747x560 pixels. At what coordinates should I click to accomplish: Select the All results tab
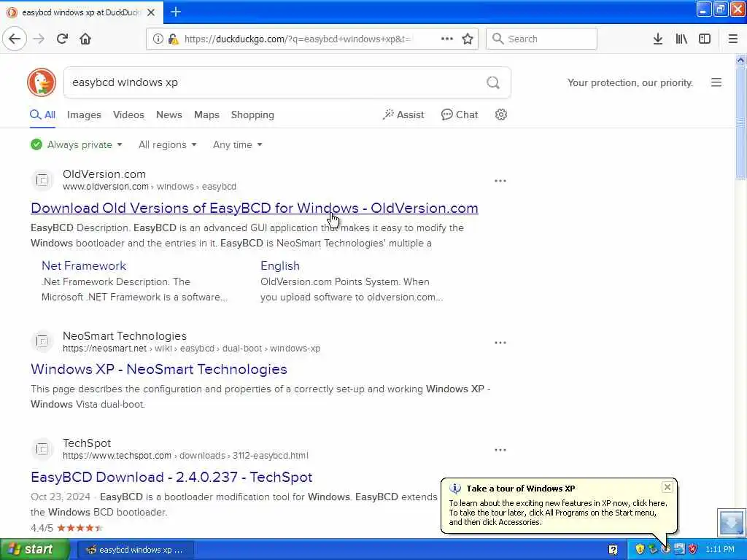[42, 114]
